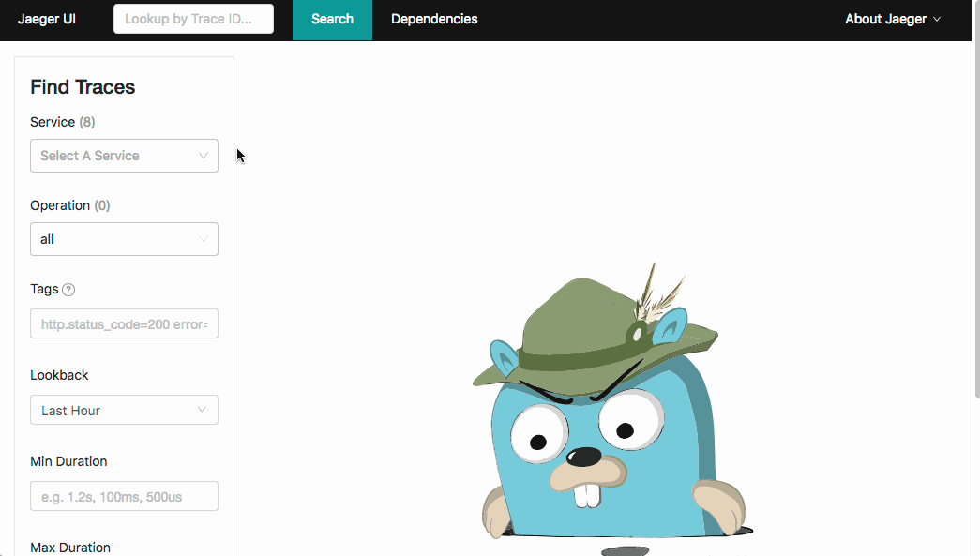The width and height of the screenshot is (980, 556).
Task: Click the Max Duration label
Action: tap(70, 548)
